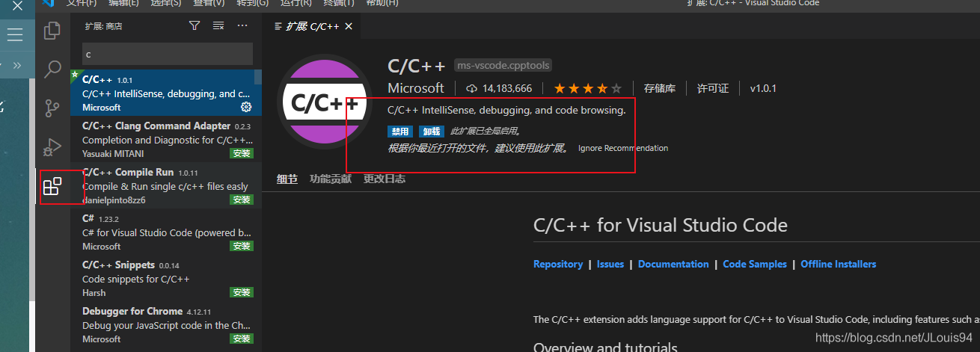Open the 选择(S) menu
980x352 pixels.
pos(166,3)
